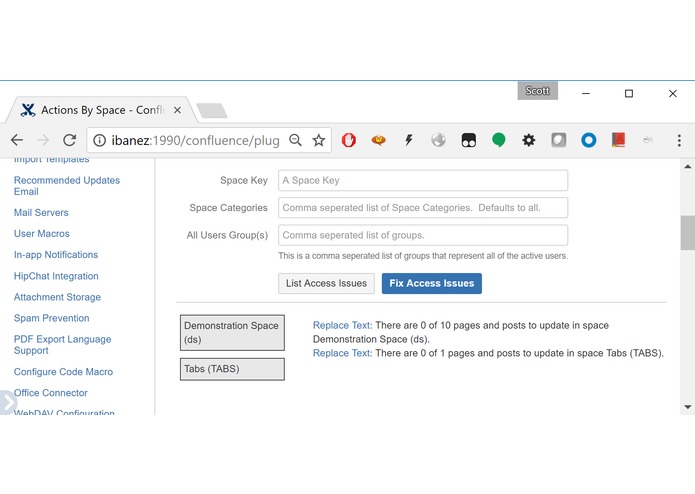Minimize the browser window
Screen dimensions: 695x494
coord(586,93)
